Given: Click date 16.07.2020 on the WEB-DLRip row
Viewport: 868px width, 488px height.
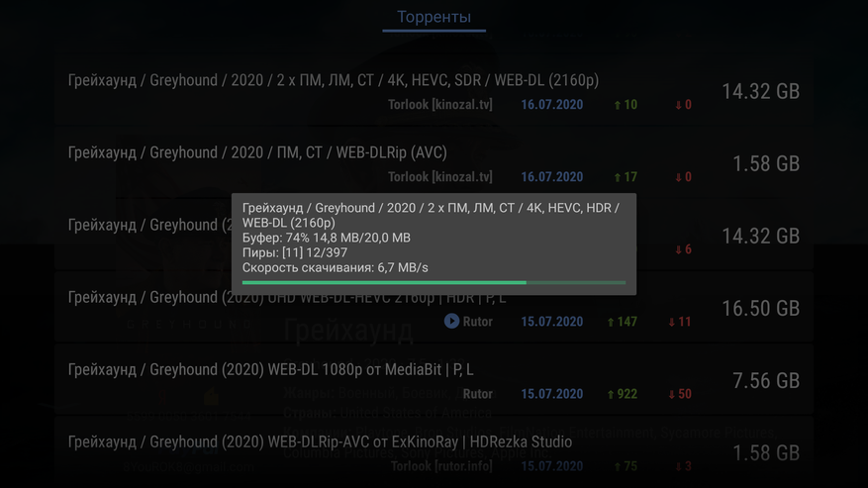Looking at the screenshot, I should pyautogui.click(x=552, y=177).
